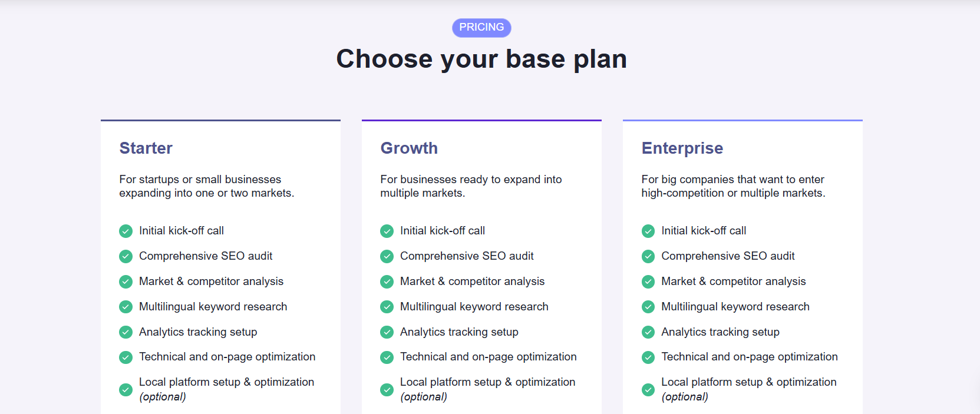The image size is (980, 414).
Task: Select the Starter plan heading
Action: [146, 148]
